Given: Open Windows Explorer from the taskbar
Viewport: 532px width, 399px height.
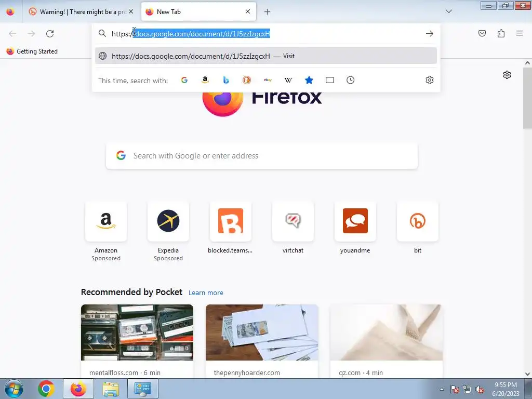Looking at the screenshot, I should (111, 389).
